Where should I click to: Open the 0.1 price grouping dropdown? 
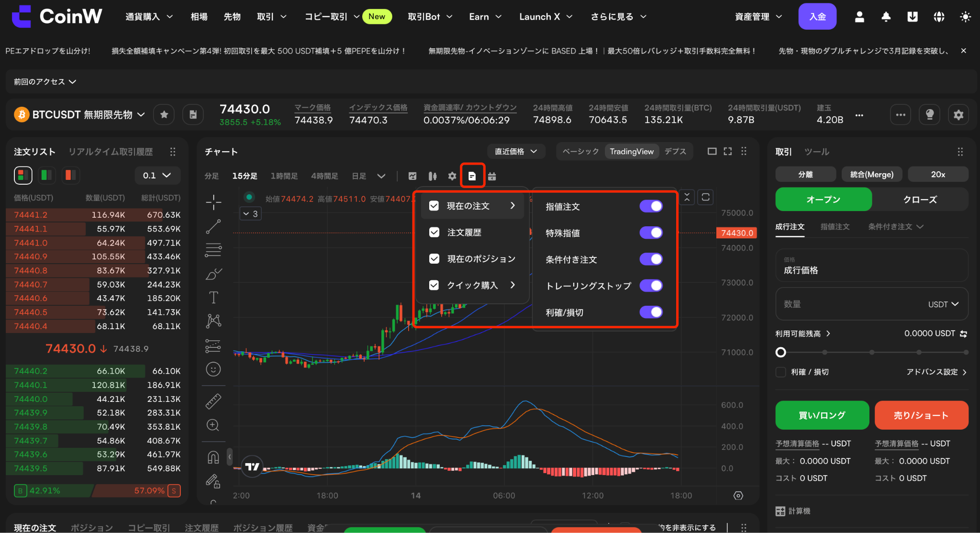157,175
